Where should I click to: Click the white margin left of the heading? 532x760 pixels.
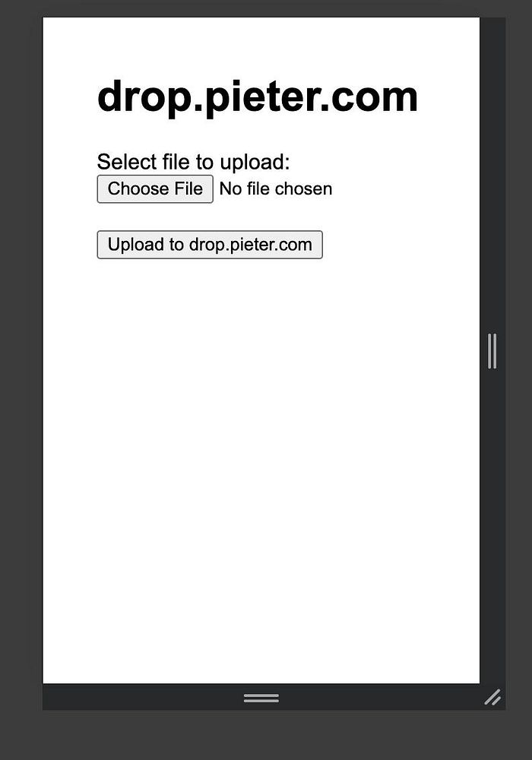[70, 97]
